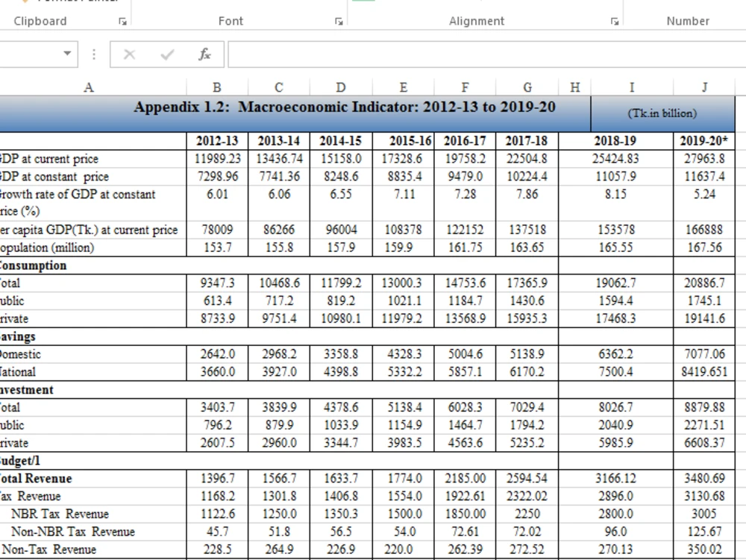Select column F header

tap(465, 87)
